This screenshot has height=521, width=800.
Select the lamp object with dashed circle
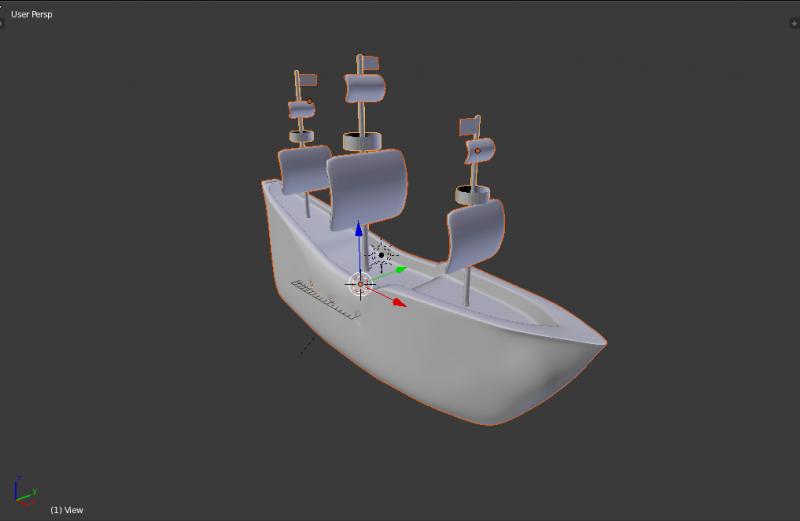pos(381,255)
